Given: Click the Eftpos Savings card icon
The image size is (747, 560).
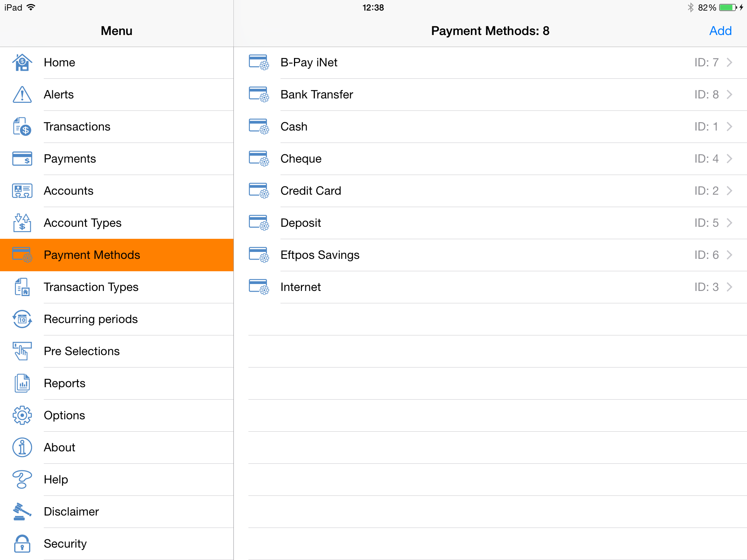Looking at the screenshot, I should (259, 255).
